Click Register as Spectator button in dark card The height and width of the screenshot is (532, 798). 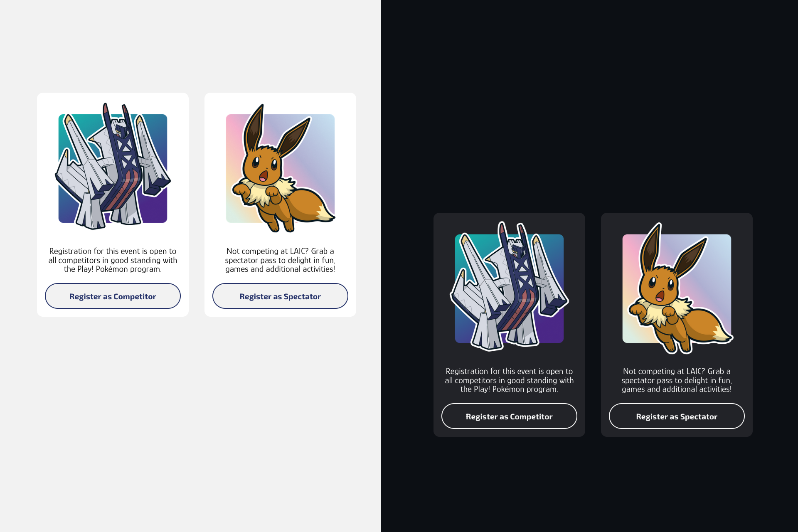pyautogui.click(x=677, y=416)
